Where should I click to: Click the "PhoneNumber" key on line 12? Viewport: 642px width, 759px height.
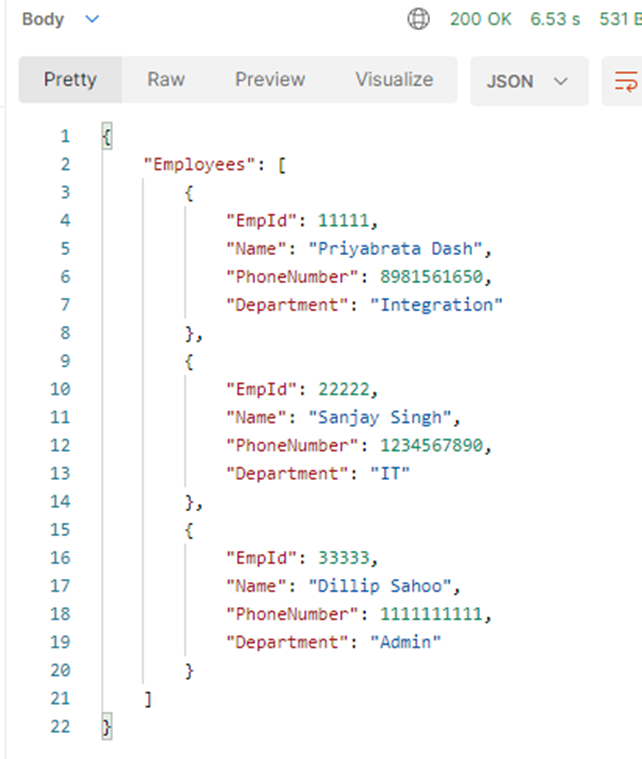(x=292, y=445)
